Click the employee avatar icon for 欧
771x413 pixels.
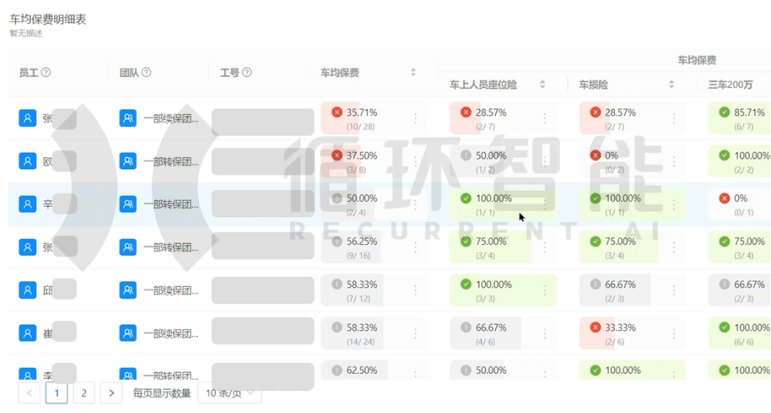tap(28, 161)
